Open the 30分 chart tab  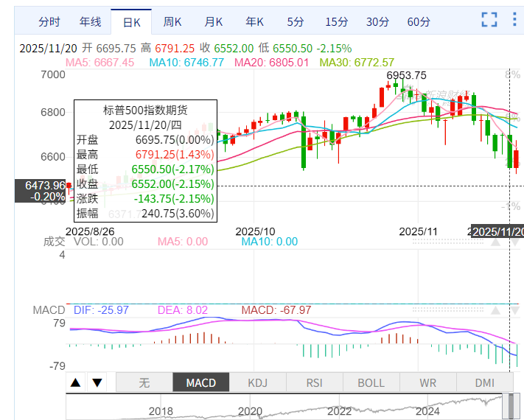click(x=377, y=21)
